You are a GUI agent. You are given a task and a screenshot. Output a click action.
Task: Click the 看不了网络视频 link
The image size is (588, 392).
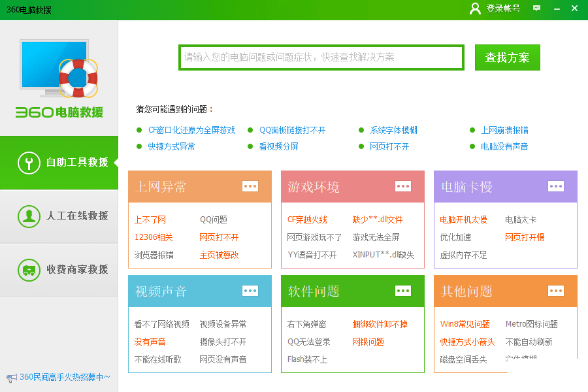pyautogui.click(x=161, y=324)
